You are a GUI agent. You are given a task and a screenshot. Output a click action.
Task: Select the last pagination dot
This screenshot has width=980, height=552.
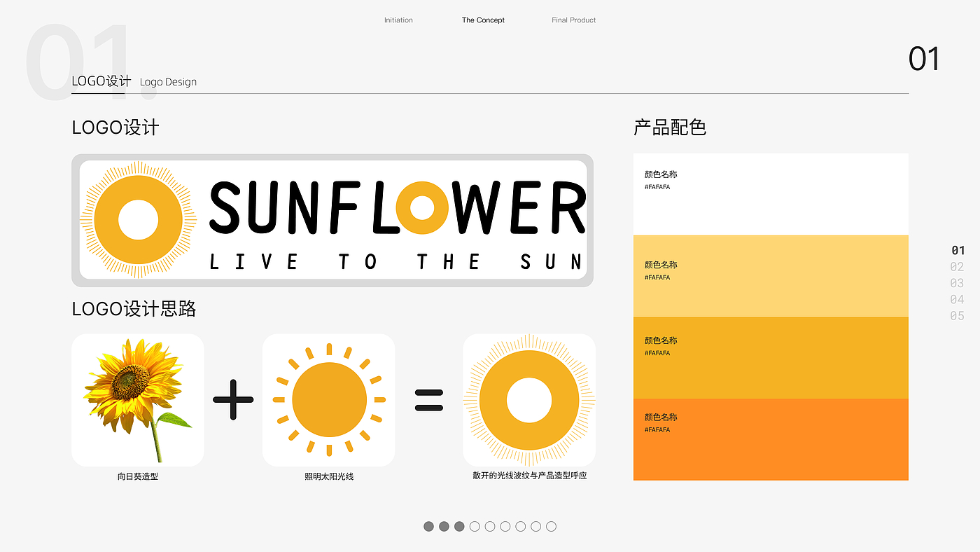point(551,526)
